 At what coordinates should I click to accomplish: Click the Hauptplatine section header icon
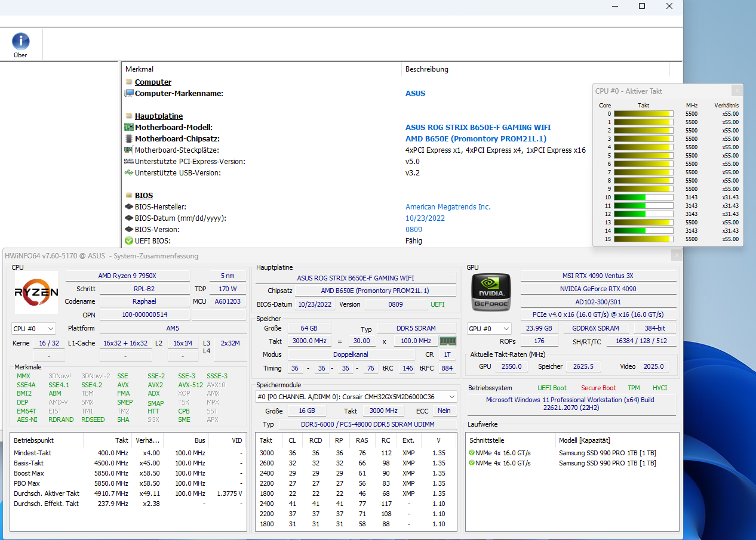click(x=128, y=116)
